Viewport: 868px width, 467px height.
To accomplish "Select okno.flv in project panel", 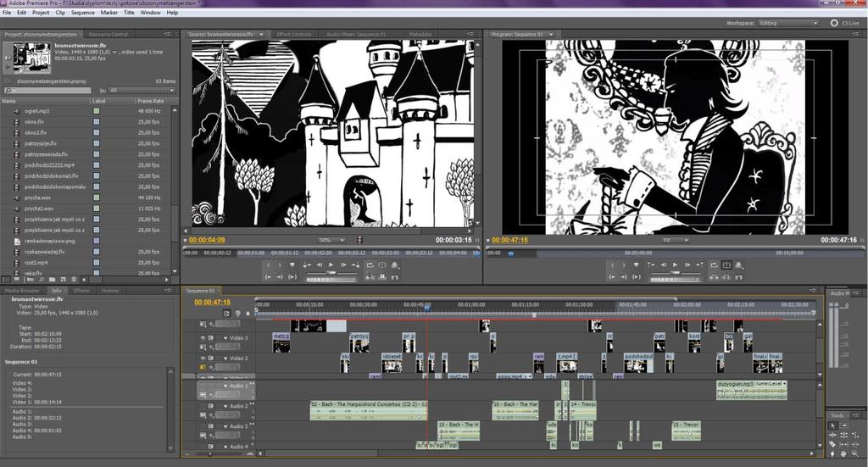I will pyautogui.click(x=34, y=122).
